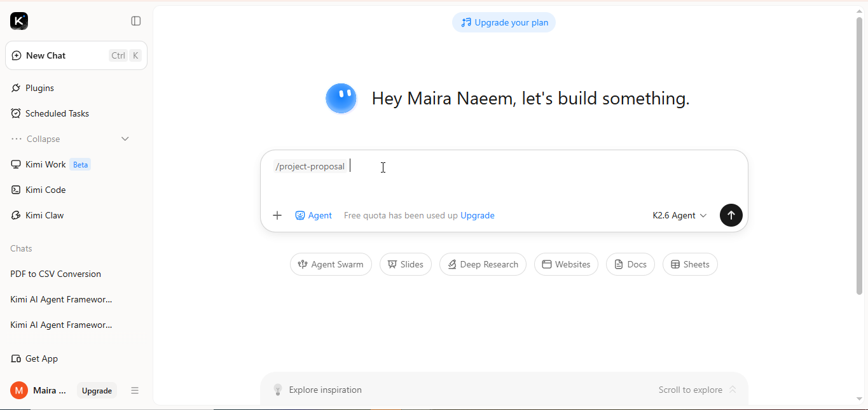
Task: Click the Explore inspiration lightbulb icon
Action: pyautogui.click(x=278, y=390)
